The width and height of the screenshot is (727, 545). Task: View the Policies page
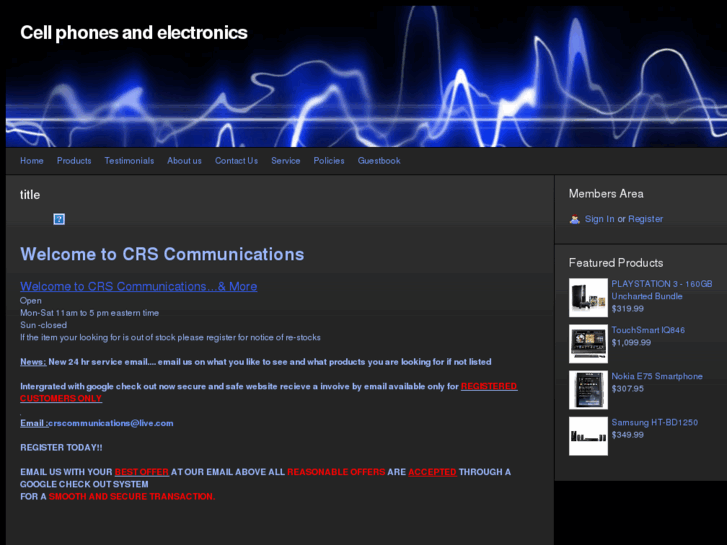point(329,160)
